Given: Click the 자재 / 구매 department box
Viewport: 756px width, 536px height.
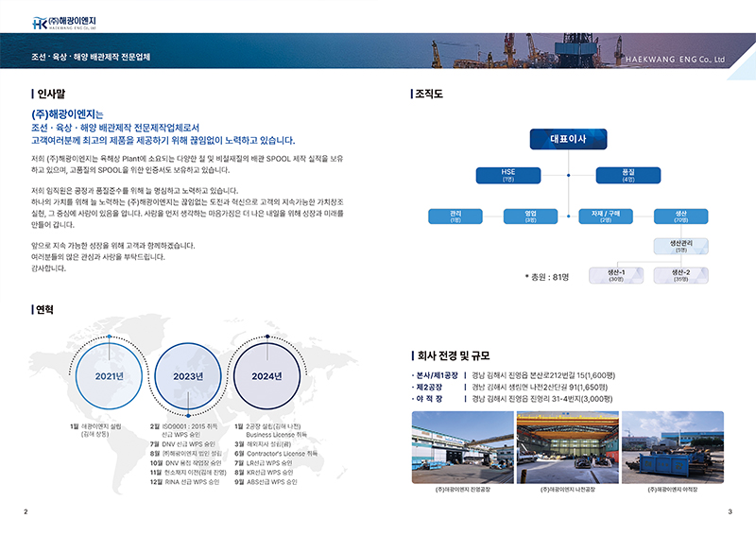Looking at the screenshot, I should (x=606, y=216).
